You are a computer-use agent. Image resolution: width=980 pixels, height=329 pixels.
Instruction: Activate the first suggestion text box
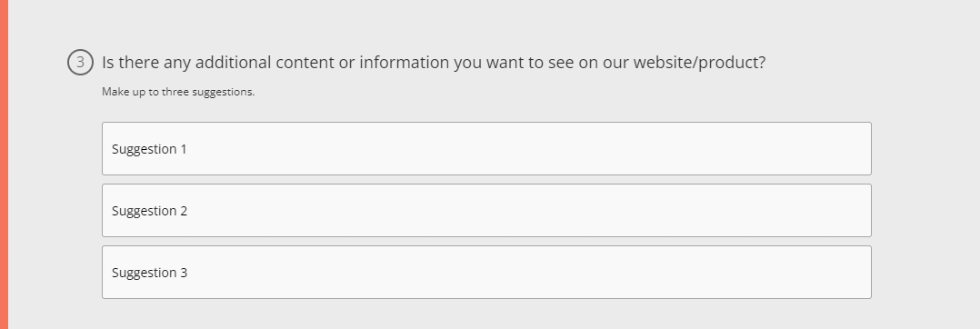[486, 148]
